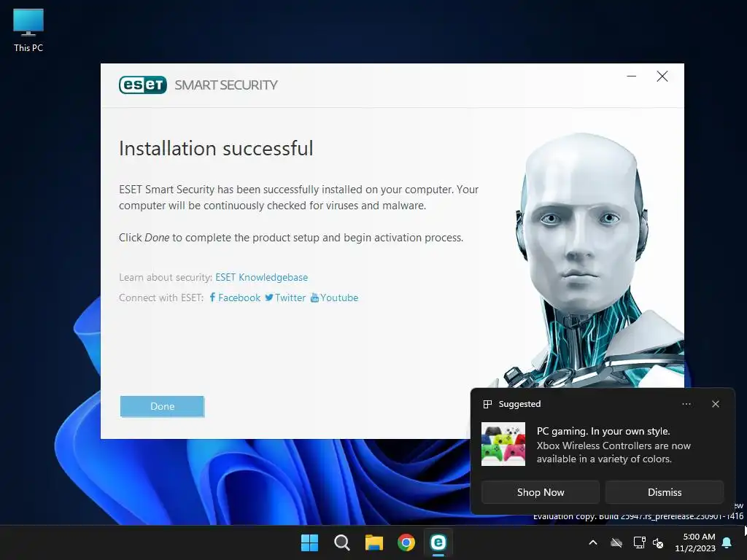Open the Windows Start menu
Viewport: 747px width, 560px height.
309,542
